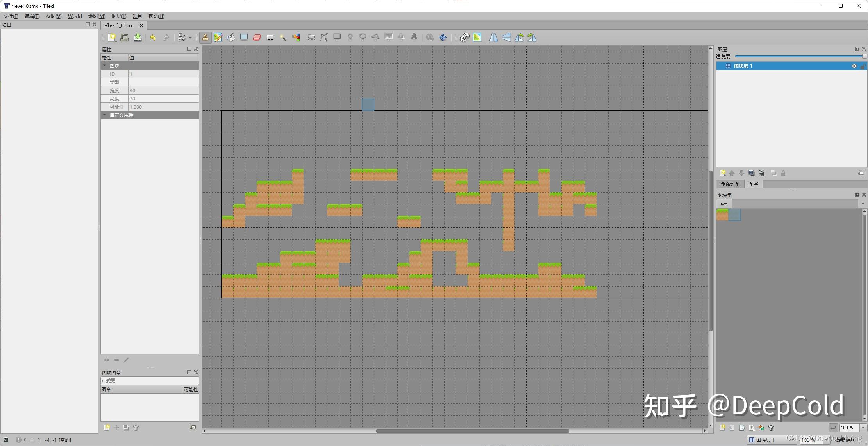Open the 地图(M) menu
The width and height of the screenshot is (868, 446).
pyautogui.click(x=96, y=16)
